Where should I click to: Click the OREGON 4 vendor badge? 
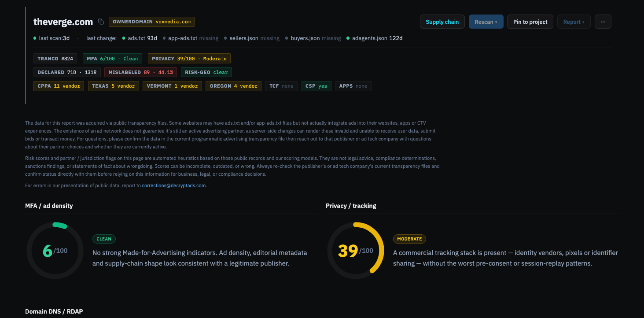pyautogui.click(x=234, y=86)
